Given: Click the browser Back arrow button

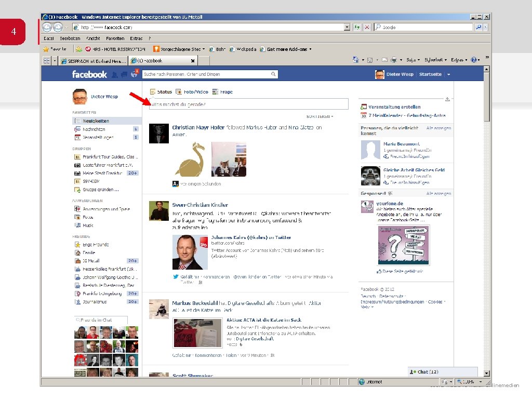Looking at the screenshot, I should click(x=47, y=27).
